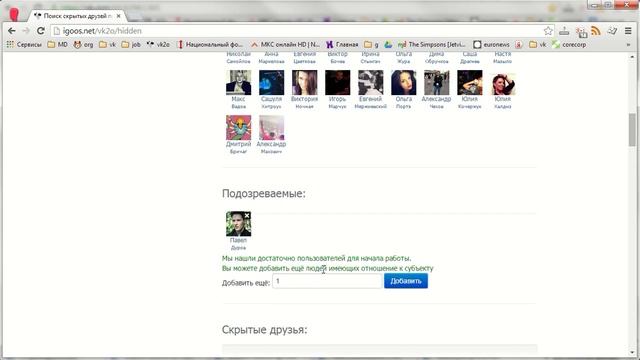This screenshot has width=640, height=360.
Task: Remove Павел from suspects with the X
Action: click(x=247, y=216)
